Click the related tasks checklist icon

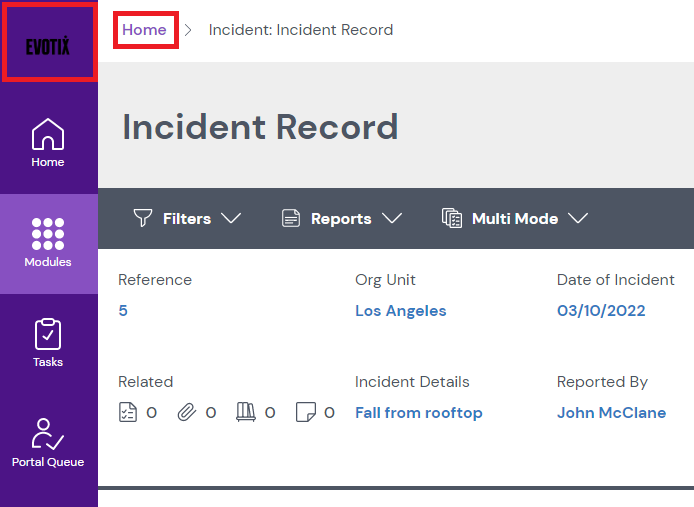coord(128,412)
